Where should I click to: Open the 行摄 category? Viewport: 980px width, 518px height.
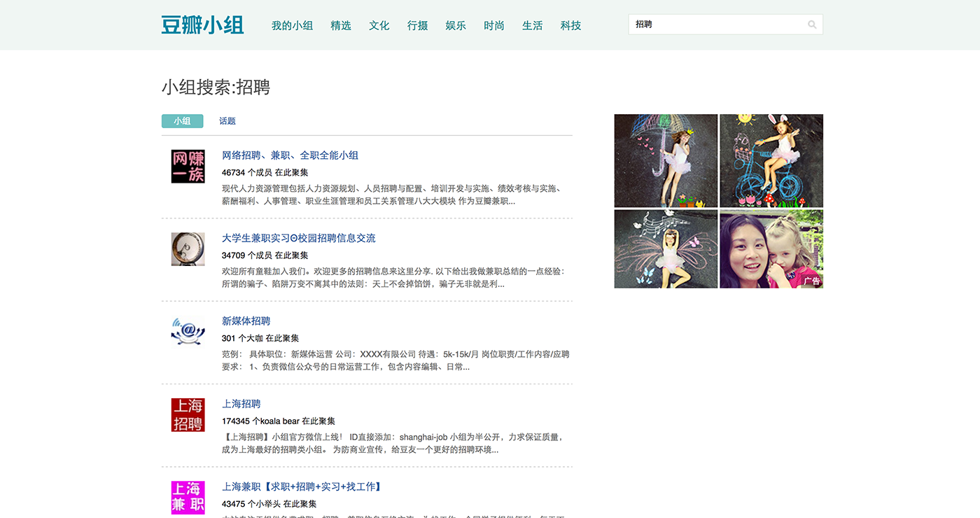pyautogui.click(x=418, y=25)
